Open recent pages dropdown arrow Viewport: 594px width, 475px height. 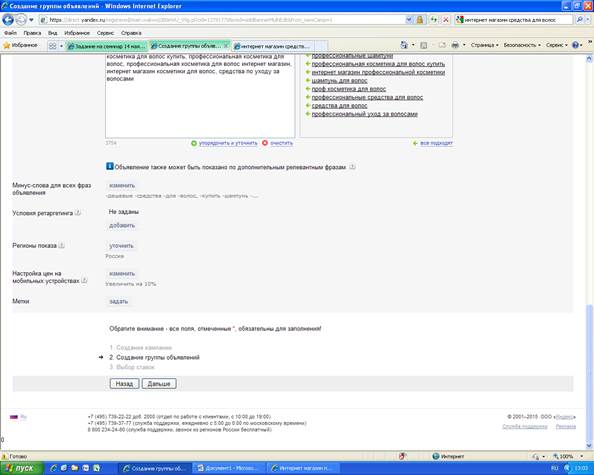(x=31, y=19)
